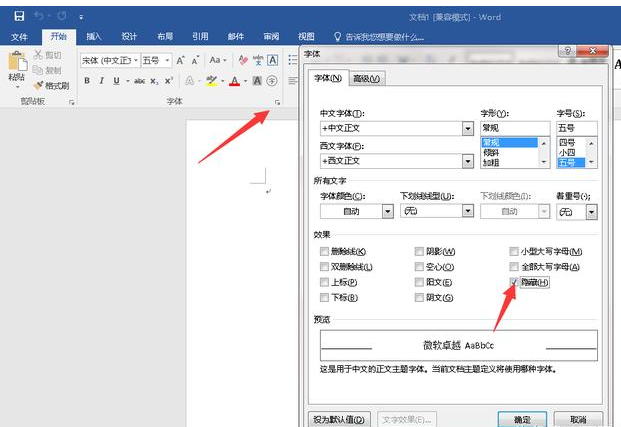The image size is (621, 427).
Task: Enable the 删除线(K) strikethrough checkbox
Action: [x=323, y=252]
